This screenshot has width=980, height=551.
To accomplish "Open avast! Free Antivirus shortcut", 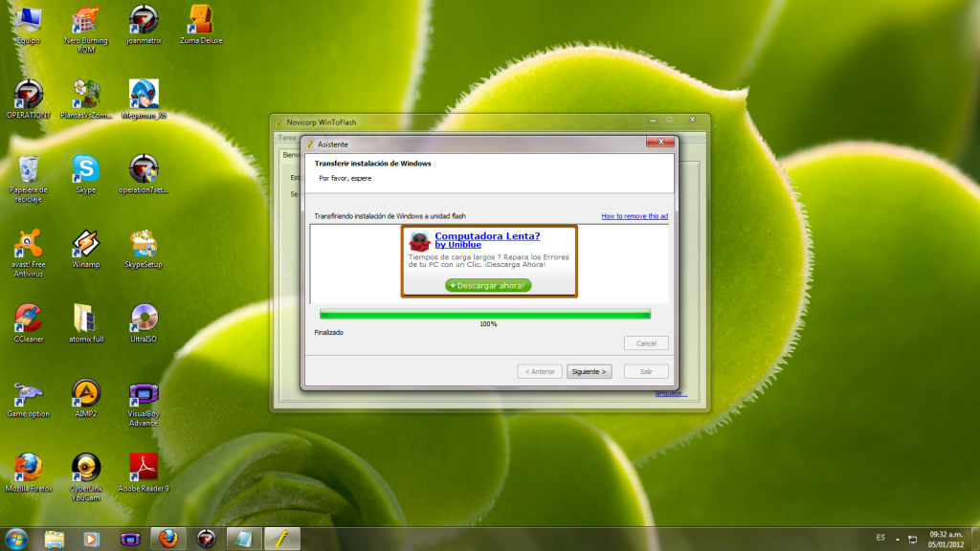I will point(28,253).
